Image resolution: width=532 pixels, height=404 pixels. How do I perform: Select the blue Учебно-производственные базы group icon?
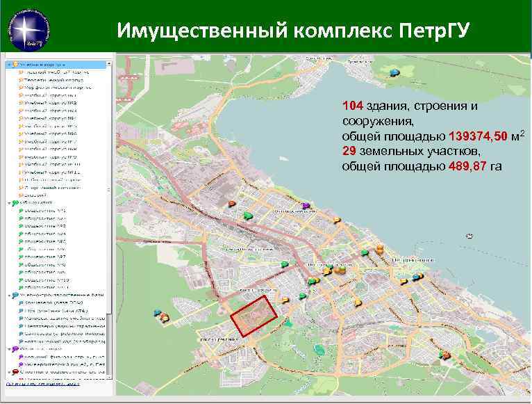click(x=15, y=296)
